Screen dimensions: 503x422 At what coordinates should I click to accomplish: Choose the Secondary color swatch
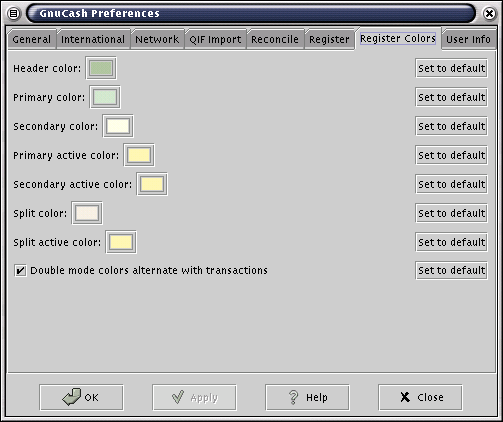[x=118, y=126]
